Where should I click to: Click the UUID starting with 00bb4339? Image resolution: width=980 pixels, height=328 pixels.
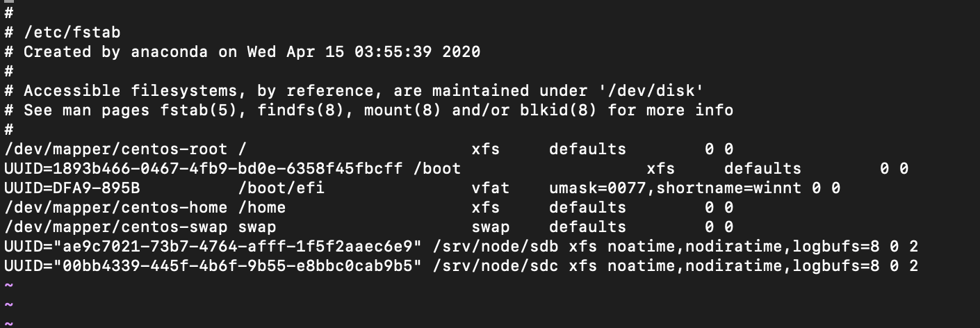click(x=213, y=266)
